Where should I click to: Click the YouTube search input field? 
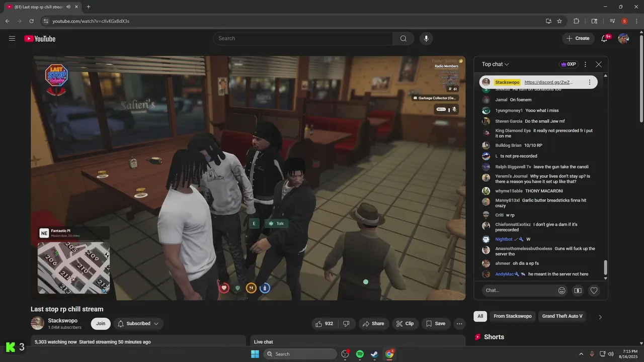pyautogui.click(x=303, y=38)
